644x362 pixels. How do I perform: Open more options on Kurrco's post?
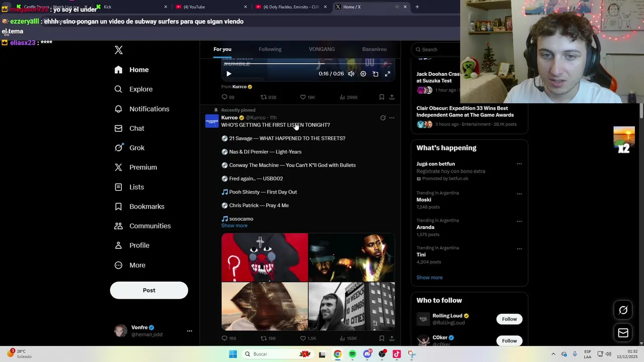(x=392, y=118)
